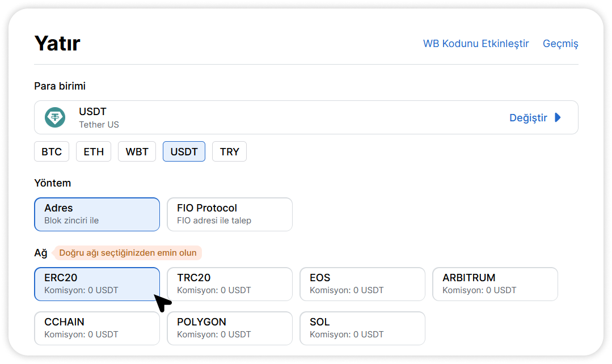The image size is (612, 364).
Task: Choose the EOS network
Action: click(362, 283)
